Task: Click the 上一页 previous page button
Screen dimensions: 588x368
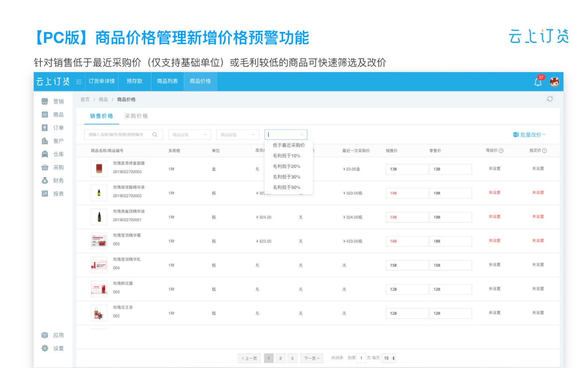Action: click(249, 358)
